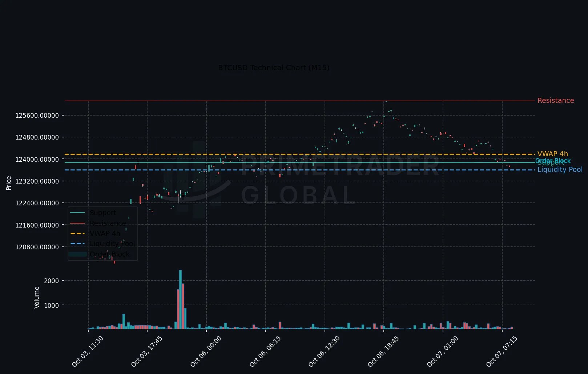Screen dimensions: 588x374
Task: Click the Support entry text in the legend
Action: coord(103,213)
